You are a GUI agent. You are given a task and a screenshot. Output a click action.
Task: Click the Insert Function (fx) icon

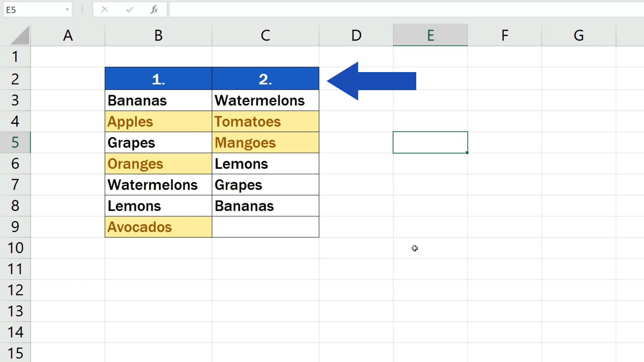154,9
